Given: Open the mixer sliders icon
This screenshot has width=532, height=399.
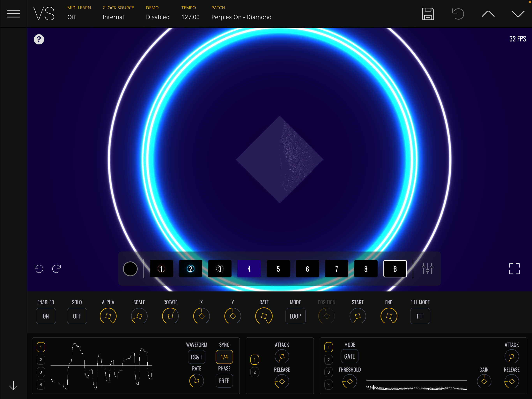Looking at the screenshot, I should (427, 269).
